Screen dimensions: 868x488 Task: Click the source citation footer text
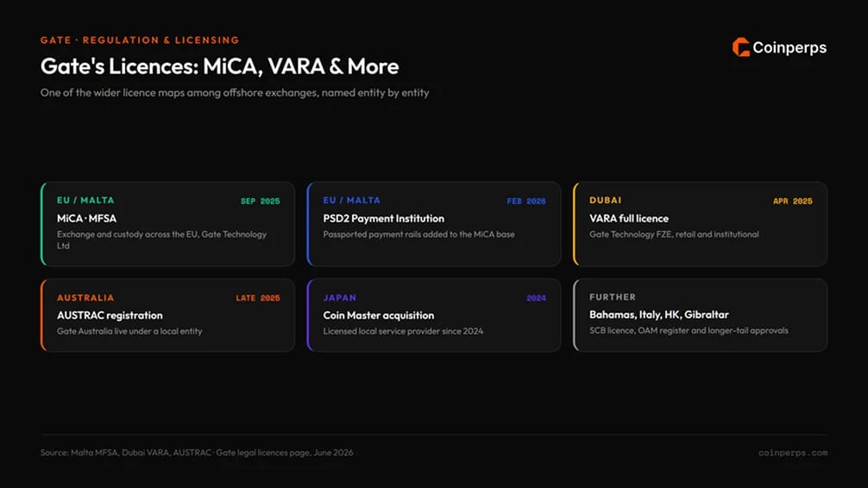[197, 453]
